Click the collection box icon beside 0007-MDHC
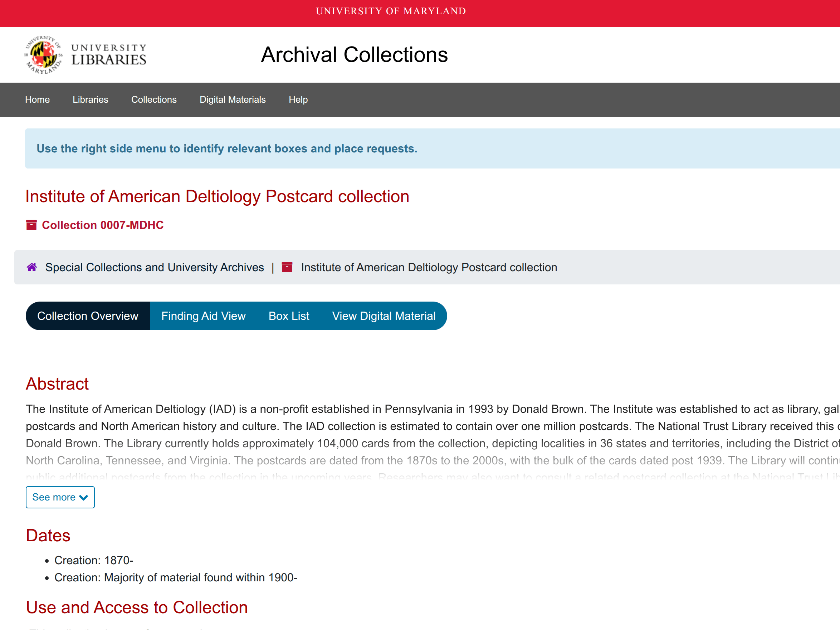Viewport: 840px width, 630px height. tap(31, 225)
